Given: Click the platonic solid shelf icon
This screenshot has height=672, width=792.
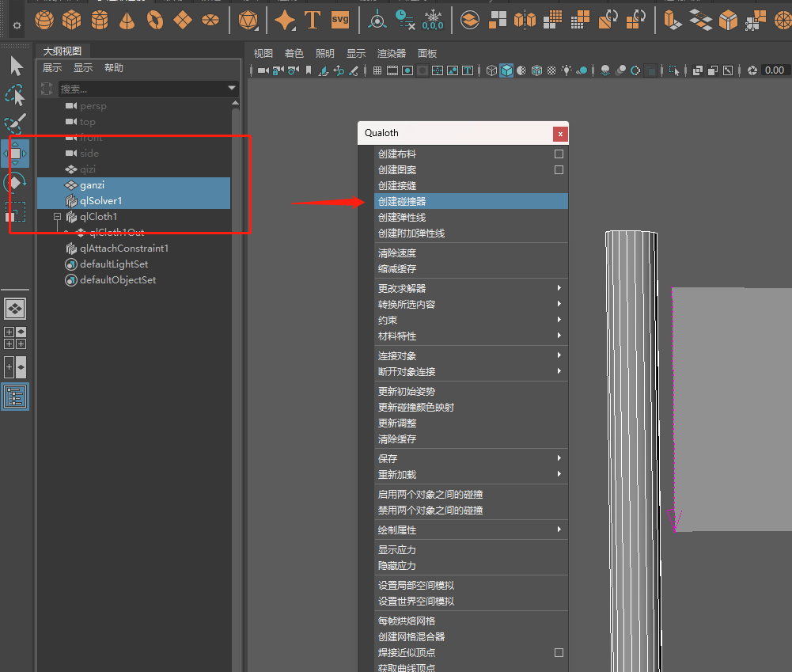Looking at the screenshot, I should (x=248, y=21).
